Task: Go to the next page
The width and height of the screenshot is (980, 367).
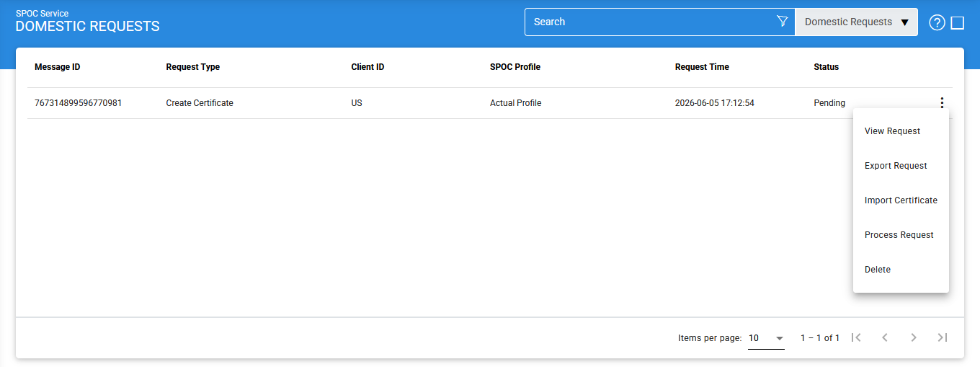Action: tap(914, 337)
